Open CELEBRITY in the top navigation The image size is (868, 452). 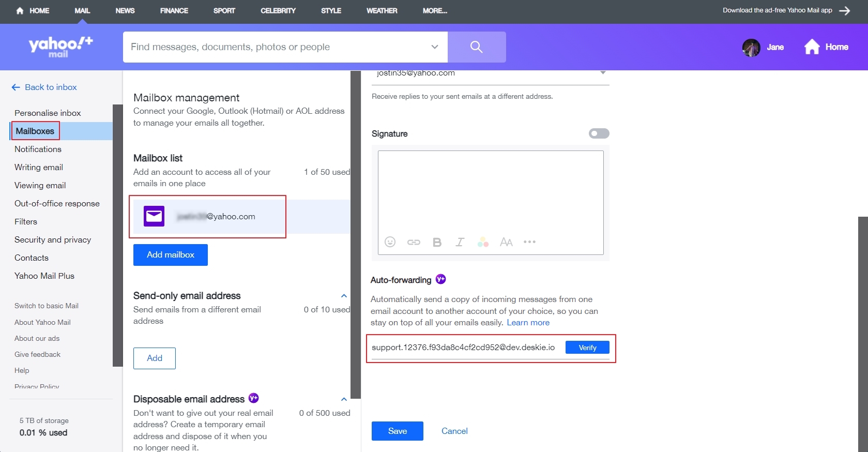pos(278,11)
